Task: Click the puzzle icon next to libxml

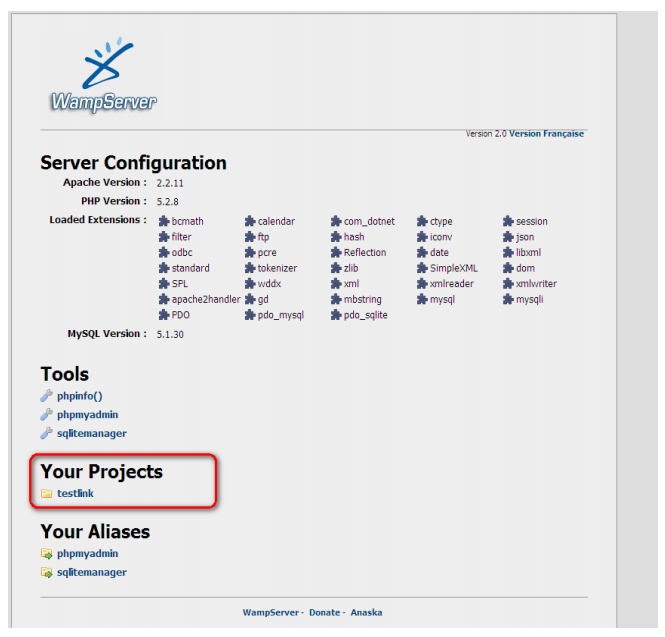Action: [x=509, y=252]
